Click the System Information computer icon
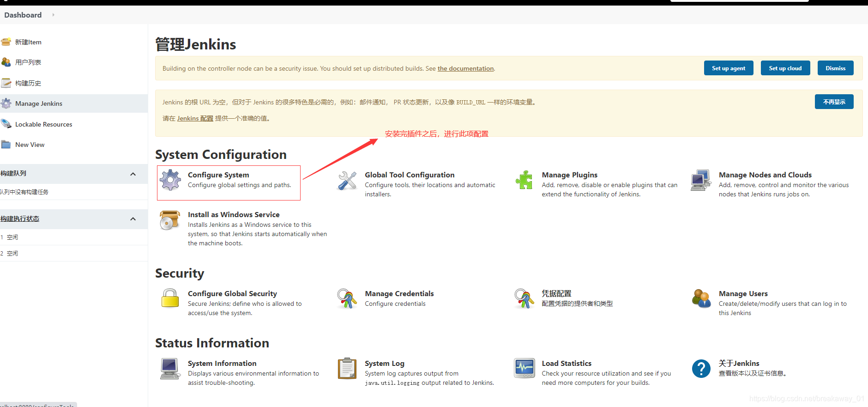868x407 pixels. coord(170,369)
